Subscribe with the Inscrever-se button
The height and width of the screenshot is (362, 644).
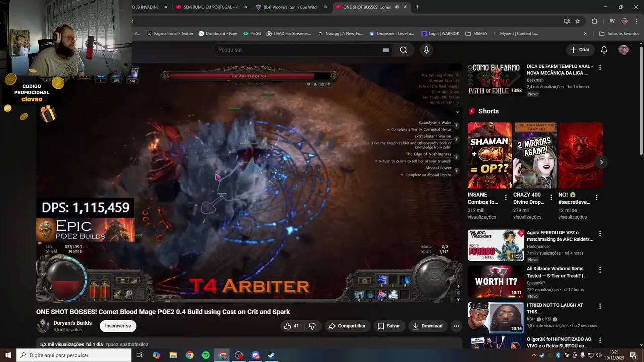(x=118, y=326)
